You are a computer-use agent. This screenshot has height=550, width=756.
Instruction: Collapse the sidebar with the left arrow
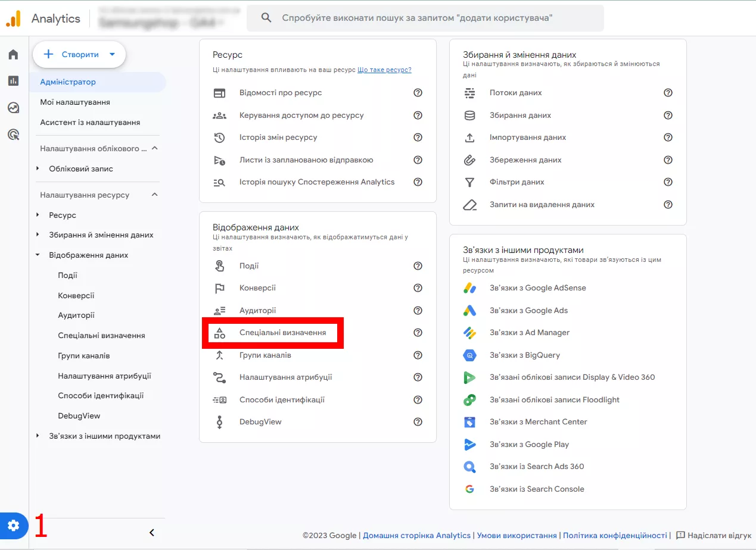151,533
